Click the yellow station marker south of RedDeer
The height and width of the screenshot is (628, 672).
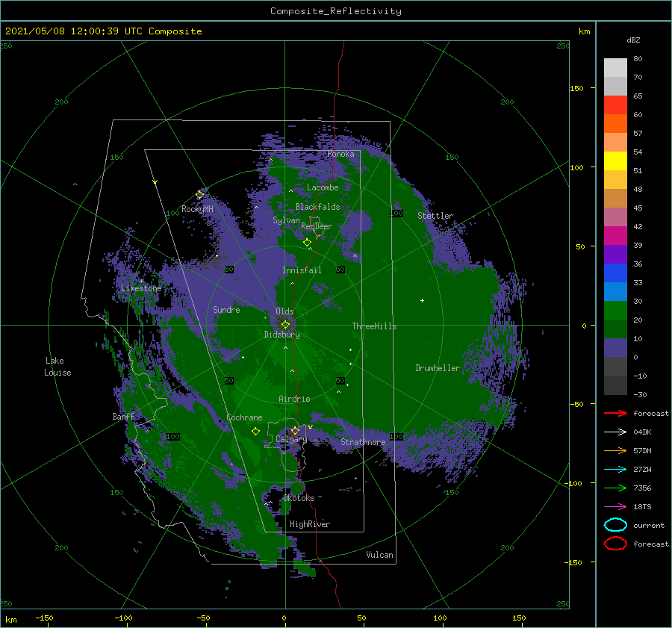click(x=307, y=243)
